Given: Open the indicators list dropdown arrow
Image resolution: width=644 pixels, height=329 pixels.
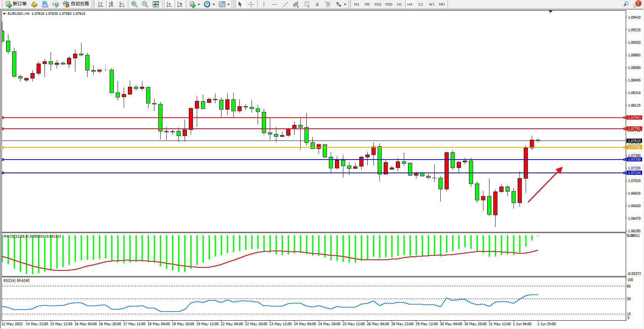Looking at the screenshot, I should click(199, 5).
